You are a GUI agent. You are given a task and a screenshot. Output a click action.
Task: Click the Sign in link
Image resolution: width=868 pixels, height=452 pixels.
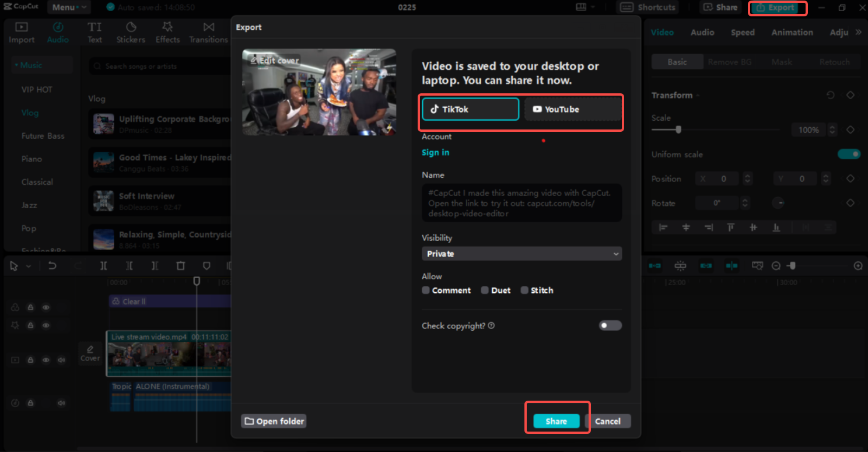[435, 152]
